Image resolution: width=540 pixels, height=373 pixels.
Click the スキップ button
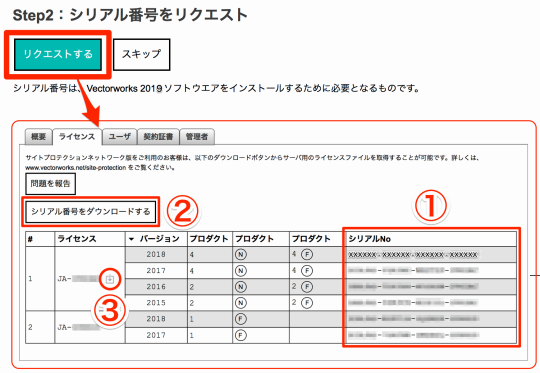tap(142, 54)
